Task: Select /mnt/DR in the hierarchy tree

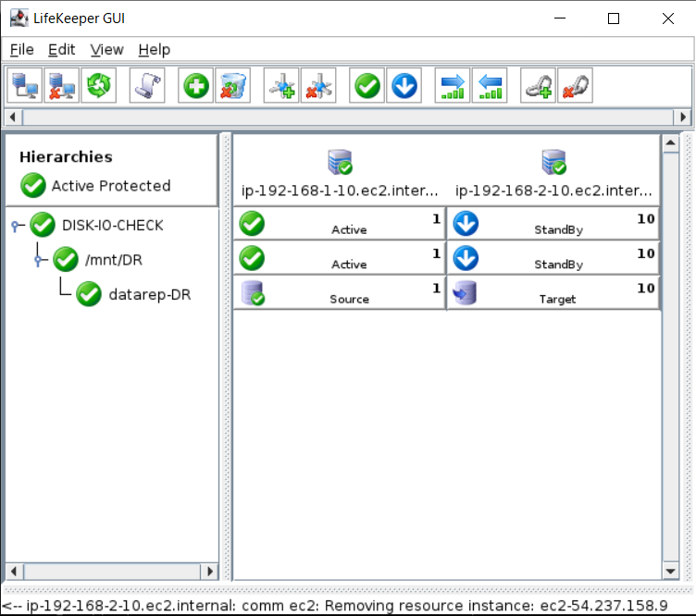Action: point(114,260)
